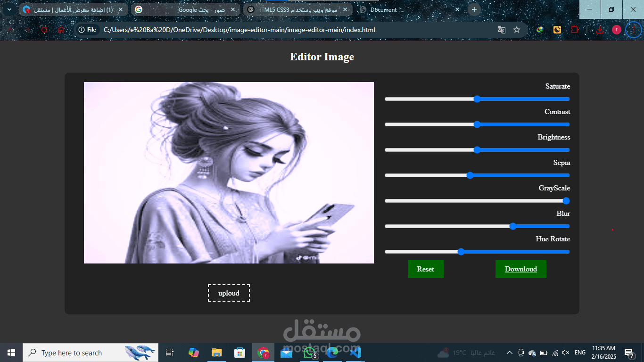Image resolution: width=644 pixels, height=362 pixels.
Task: Switch the ENG input language
Action: [x=580, y=353]
